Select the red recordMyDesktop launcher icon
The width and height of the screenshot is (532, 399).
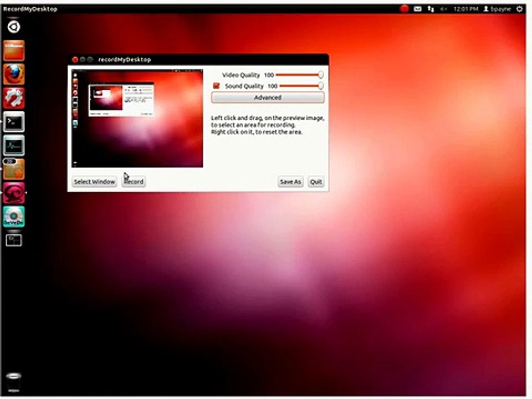click(14, 193)
